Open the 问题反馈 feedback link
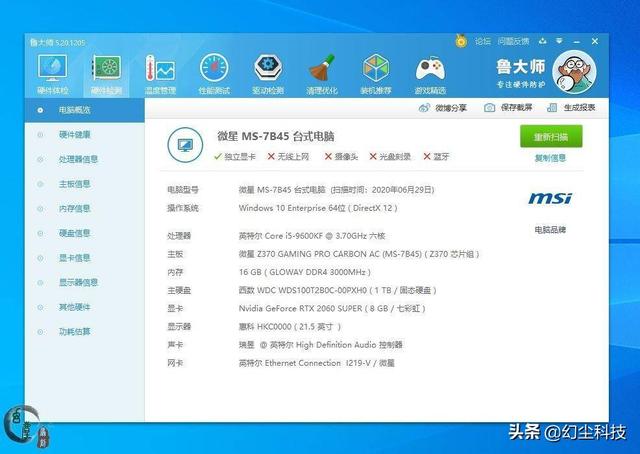This screenshot has height=454, width=640. point(513,41)
